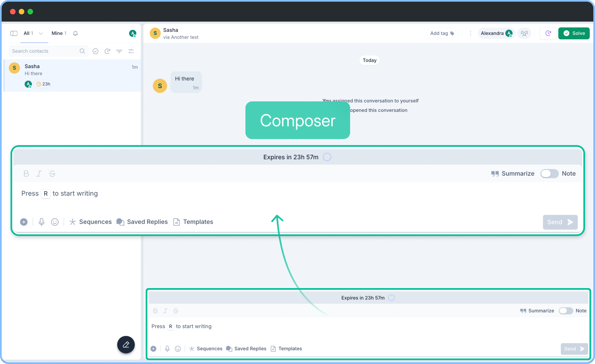Click the 23h timer badge on Sasha

click(43, 84)
